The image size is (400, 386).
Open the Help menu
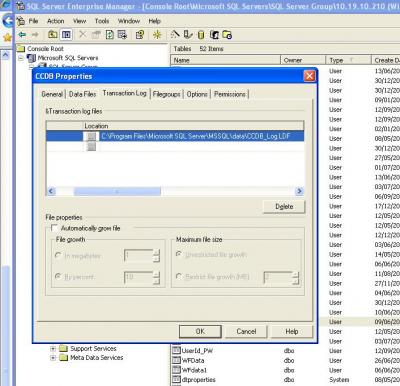(x=155, y=21)
